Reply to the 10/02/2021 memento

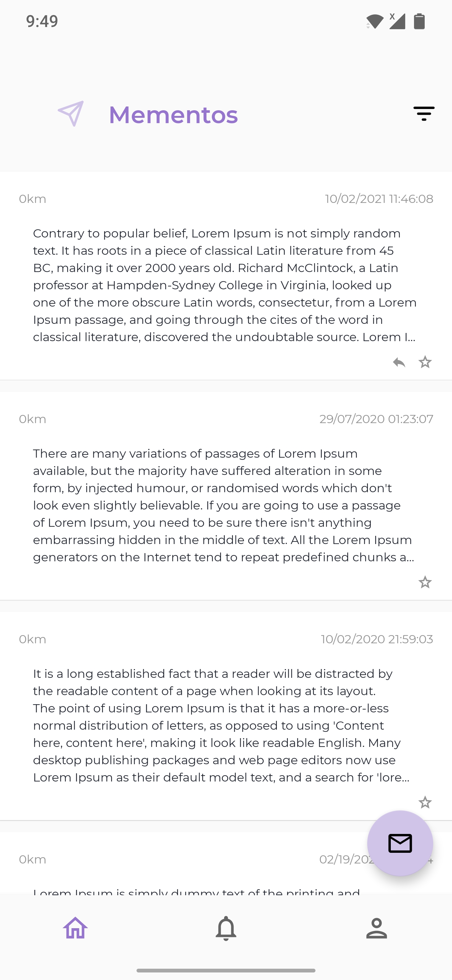pyautogui.click(x=399, y=362)
